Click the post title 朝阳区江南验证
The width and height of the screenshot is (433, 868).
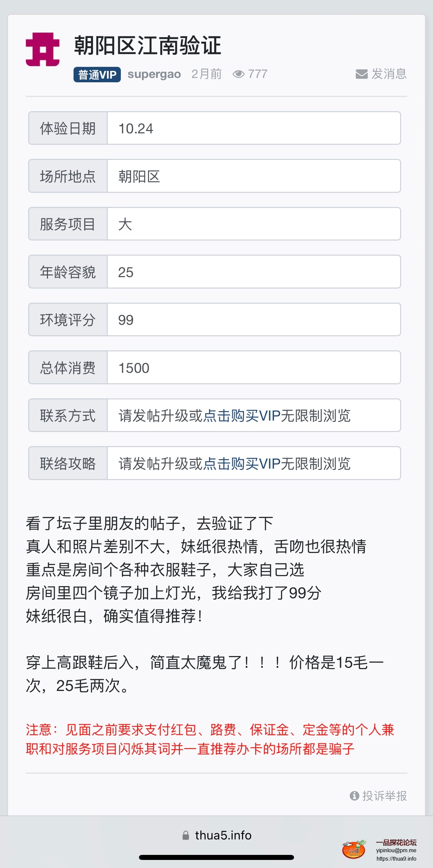click(x=147, y=45)
